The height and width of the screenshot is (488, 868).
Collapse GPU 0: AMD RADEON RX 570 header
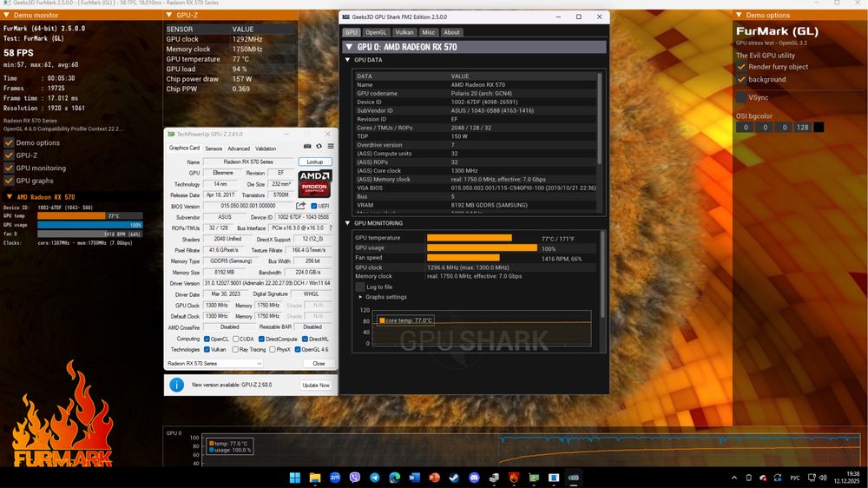(x=349, y=47)
